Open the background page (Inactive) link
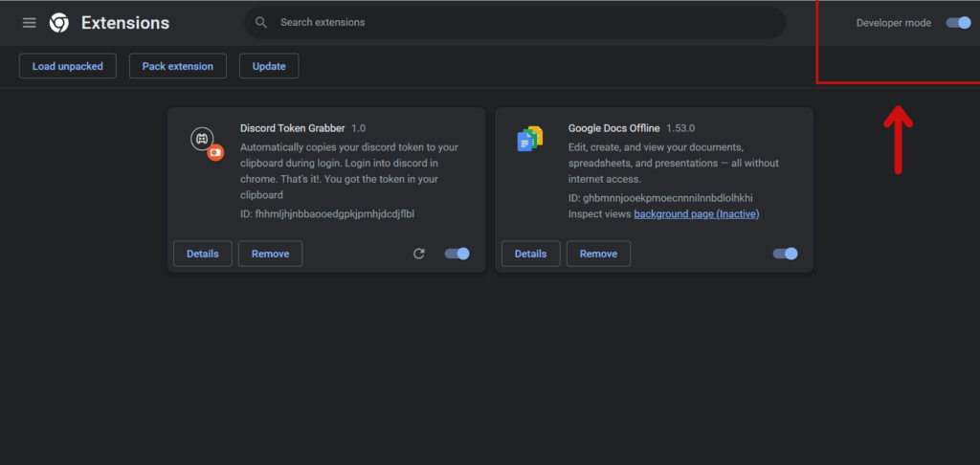980x465 pixels. click(697, 213)
